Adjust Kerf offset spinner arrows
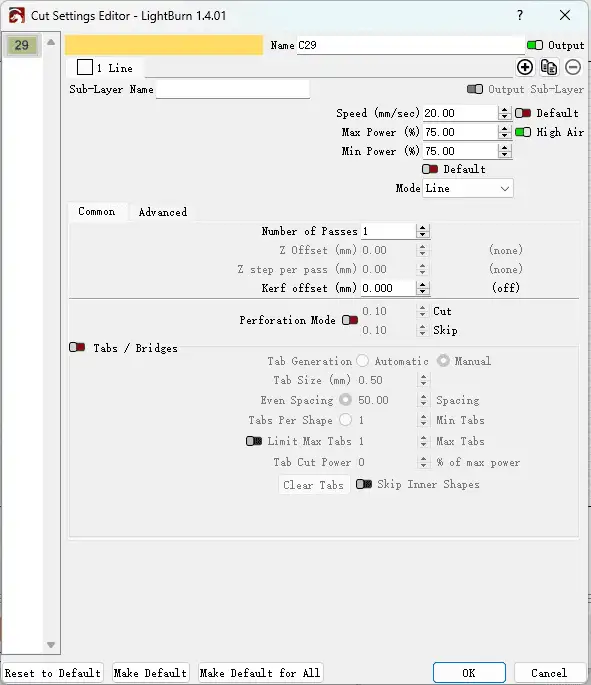This screenshot has height=685, width=591. tap(422, 288)
